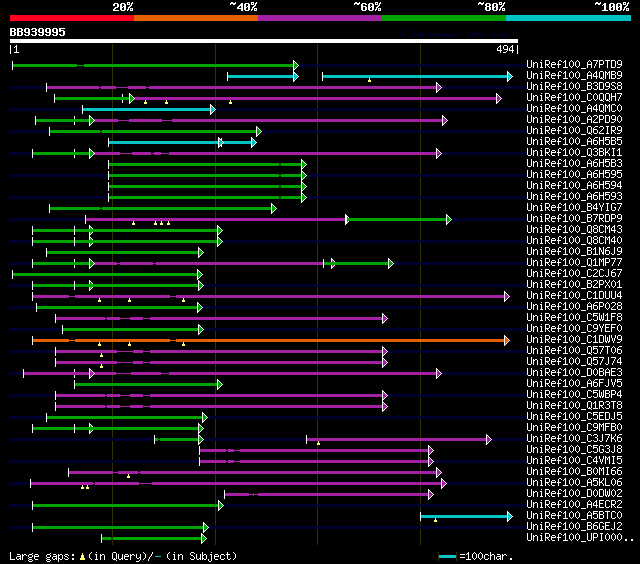640x564 pixels.
Task: Open hit UniRef100_B3D9S8
Action: pos(574,86)
